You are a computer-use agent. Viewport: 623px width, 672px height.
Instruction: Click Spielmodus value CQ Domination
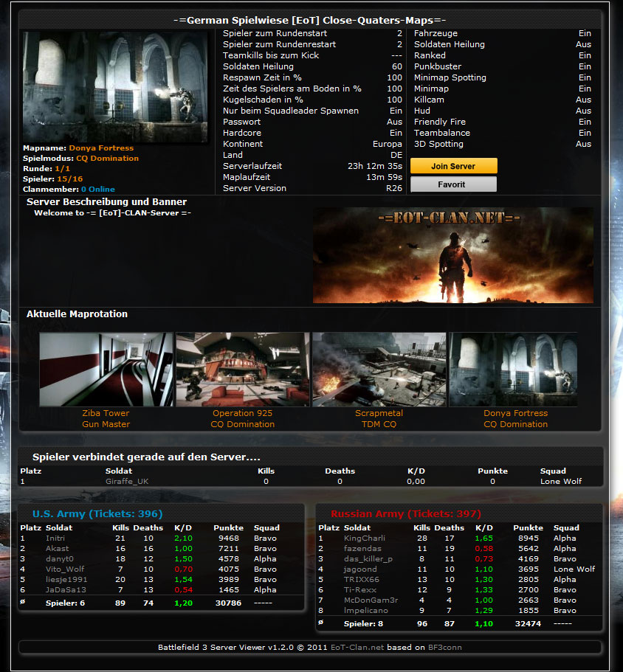click(x=107, y=158)
